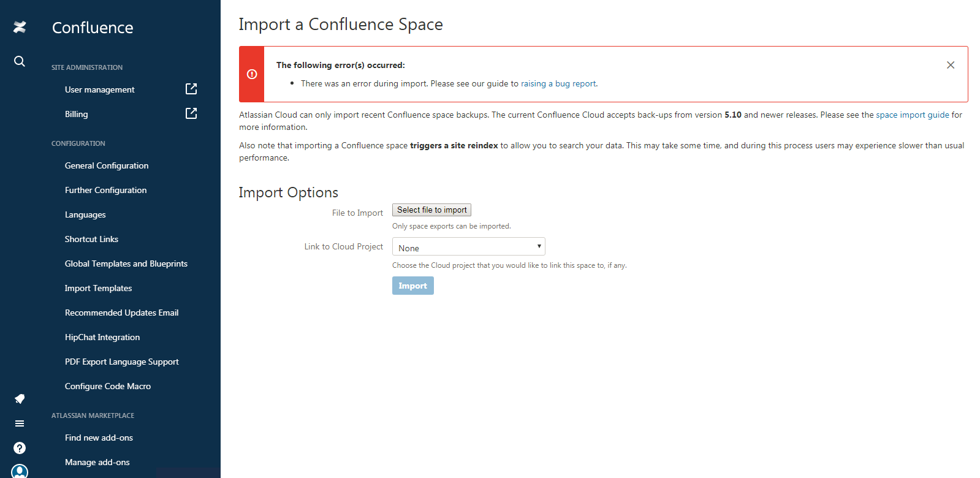980x478 pixels.
Task: Follow the 'raising a bug report' link
Action: [x=558, y=83]
